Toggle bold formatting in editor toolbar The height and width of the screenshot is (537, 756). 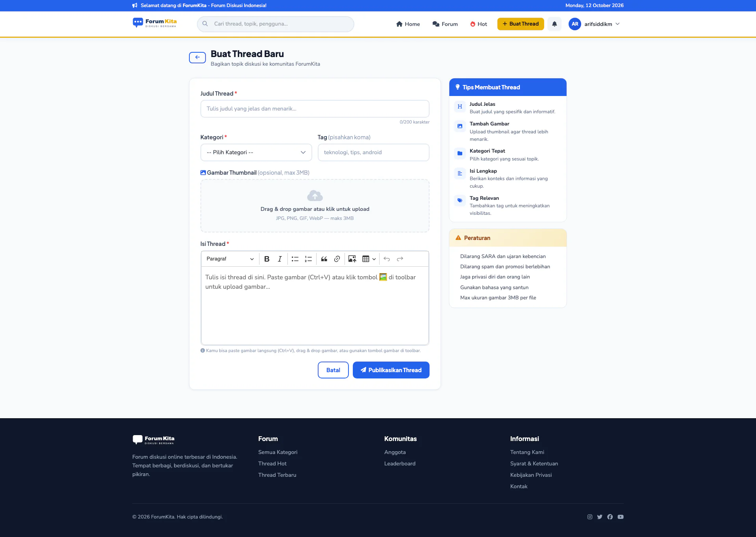click(x=267, y=259)
